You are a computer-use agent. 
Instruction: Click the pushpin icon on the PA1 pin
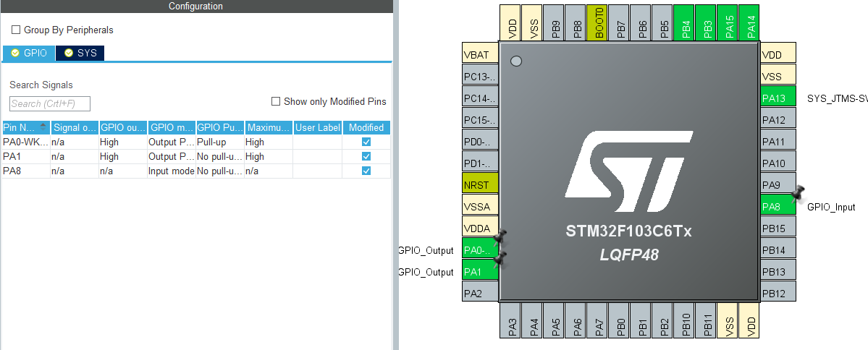point(500,258)
